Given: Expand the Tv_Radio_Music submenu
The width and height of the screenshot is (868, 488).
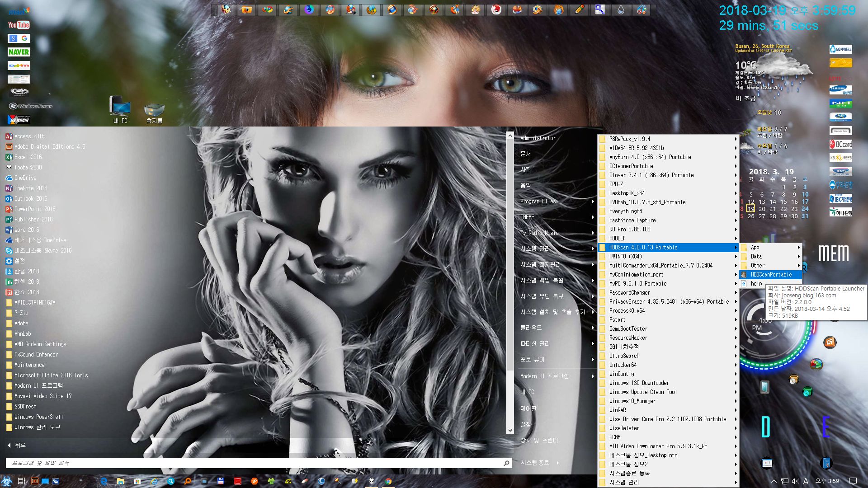Looking at the screenshot, I should [557, 233].
